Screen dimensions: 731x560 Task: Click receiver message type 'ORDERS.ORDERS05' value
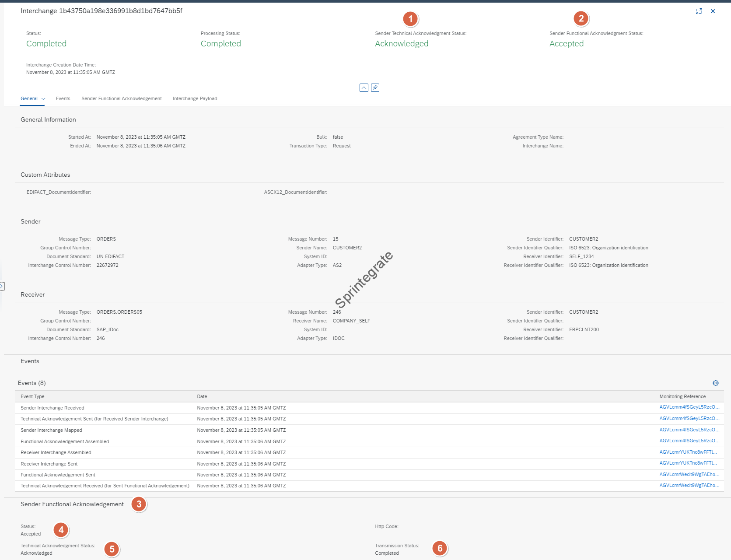119,312
